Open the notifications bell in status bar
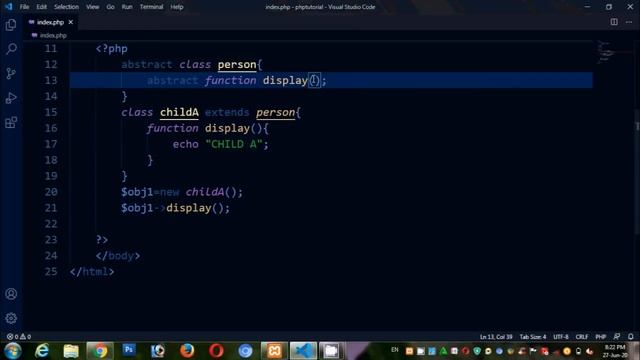The height and width of the screenshot is (360, 640). pyautogui.click(x=631, y=337)
